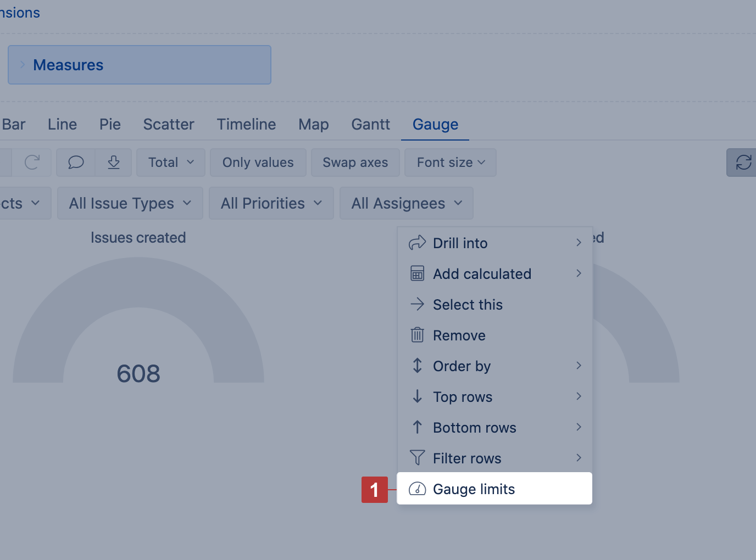Open the Font size dropdown
Viewport: 756px width, 560px height.
tap(450, 163)
